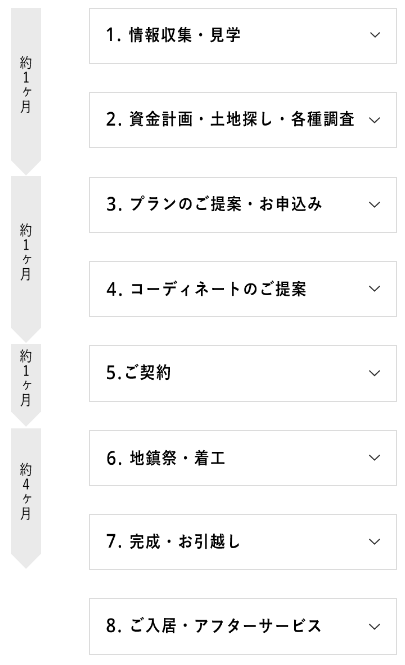Open the 5.ご契約 accordion
This screenshot has width=405, height=665.
coord(243,373)
